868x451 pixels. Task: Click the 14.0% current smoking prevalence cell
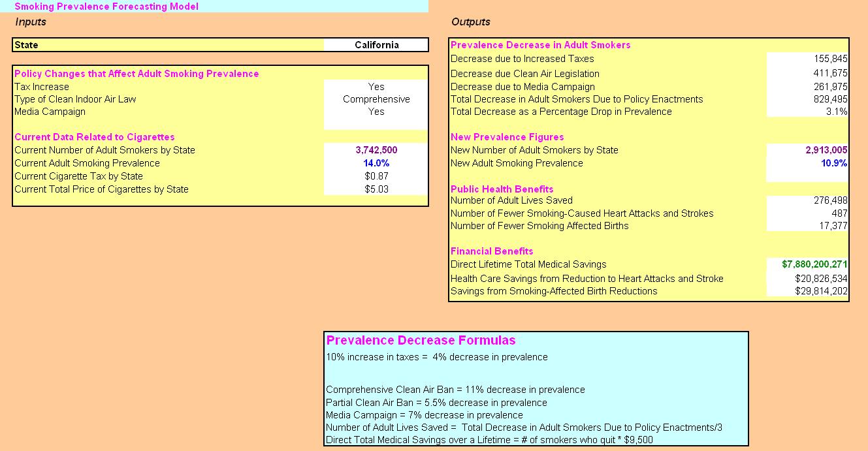(x=376, y=163)
